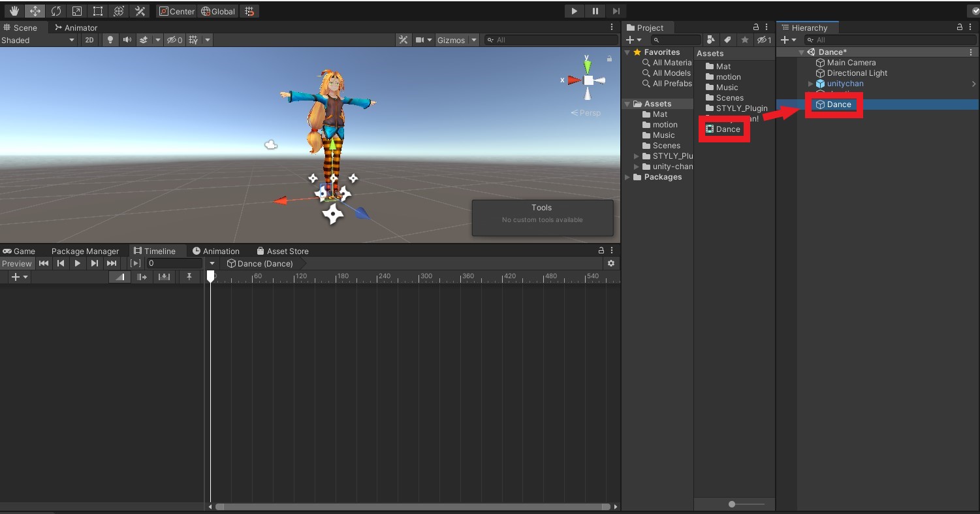Click the Timeline Preview button
Viewport: 980px width, 514px height.
[x=16, y=263]
